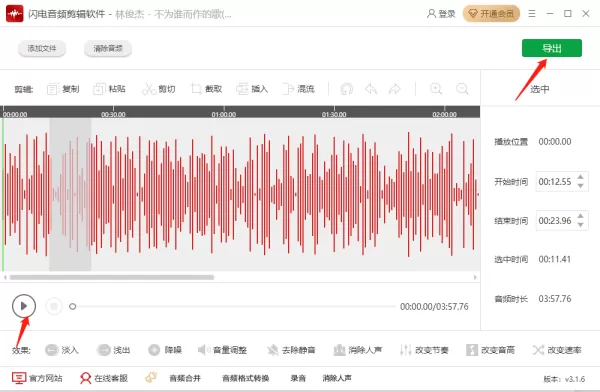
Task: Click the Paste (粘贴) tool
Action: tap(109, 89)
